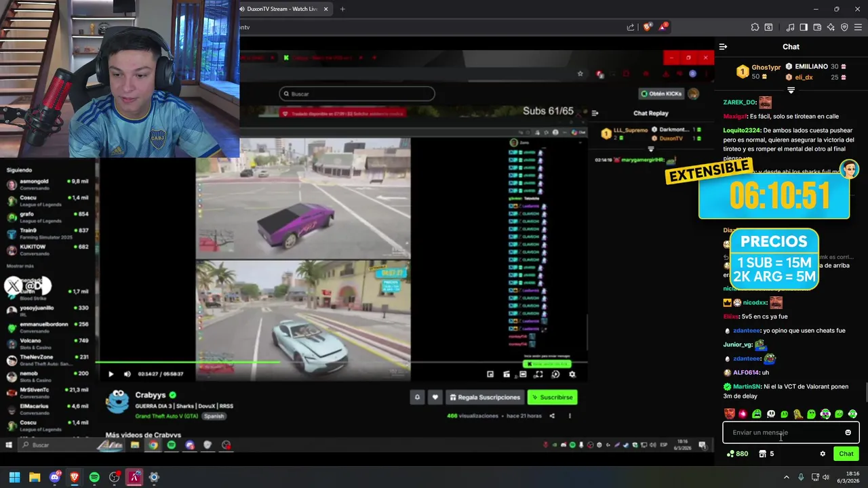Show hidden system tray icons
Viewport: 868px width, 488px height.
(x=787, y=477)
